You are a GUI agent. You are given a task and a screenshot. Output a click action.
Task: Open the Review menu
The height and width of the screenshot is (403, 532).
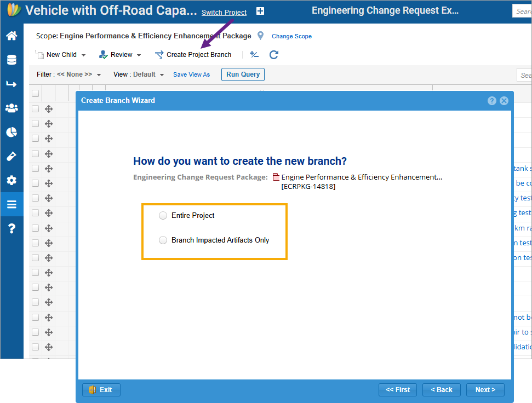(121, 55)
